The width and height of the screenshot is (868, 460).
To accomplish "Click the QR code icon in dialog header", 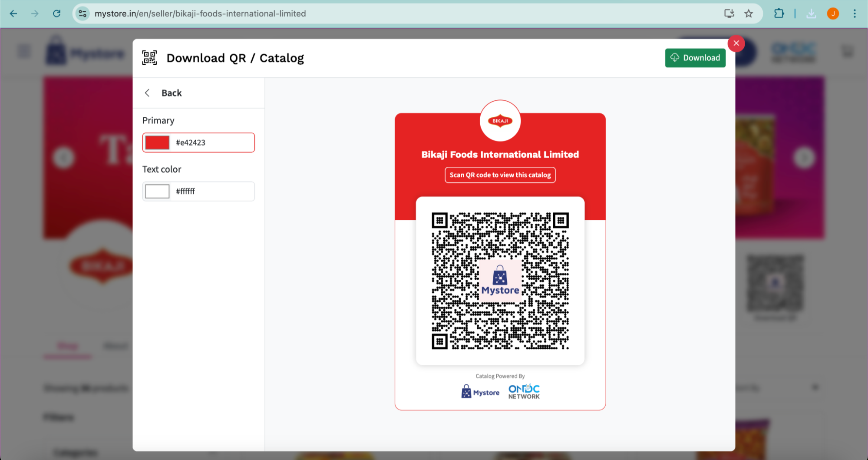I will click(149, 58).
